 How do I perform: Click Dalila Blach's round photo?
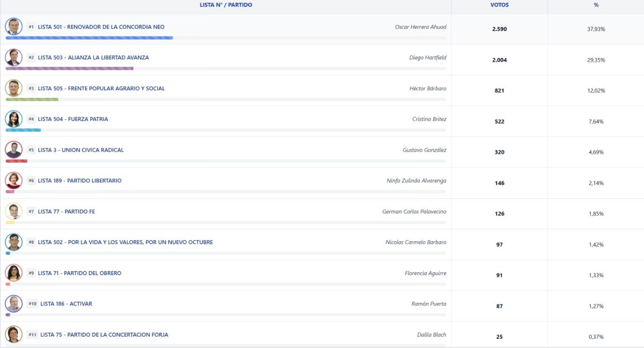[13, 334]
